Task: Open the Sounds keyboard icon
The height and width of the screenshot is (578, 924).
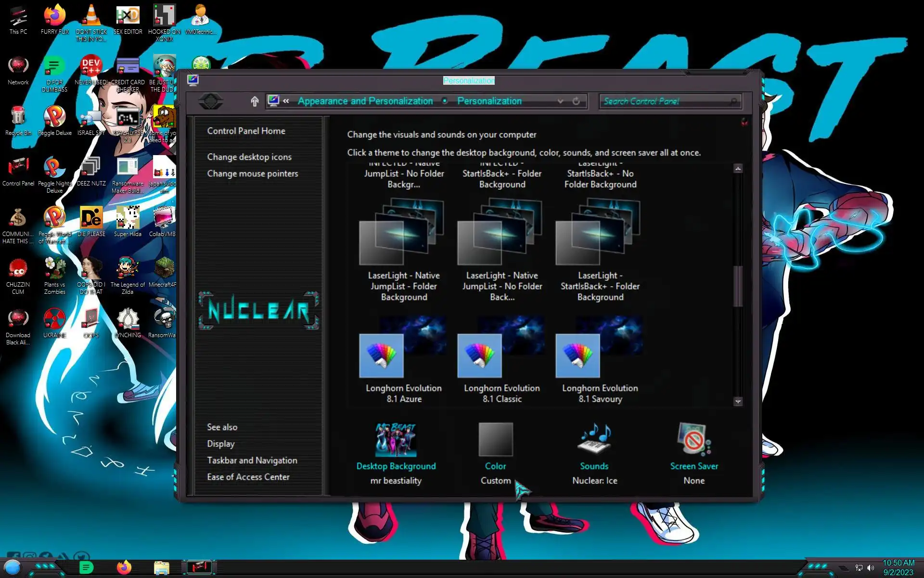Action: click(x=594, y=440)
